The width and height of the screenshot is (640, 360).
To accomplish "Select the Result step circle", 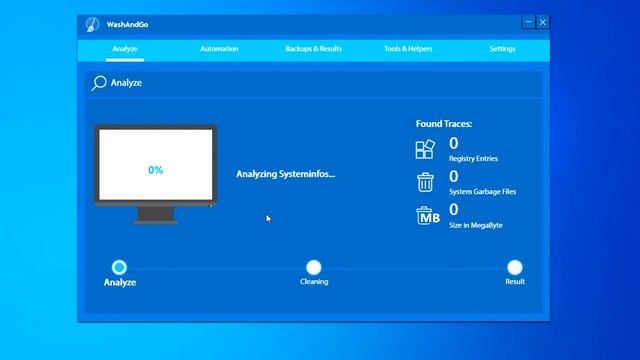I will click(515, 267).
